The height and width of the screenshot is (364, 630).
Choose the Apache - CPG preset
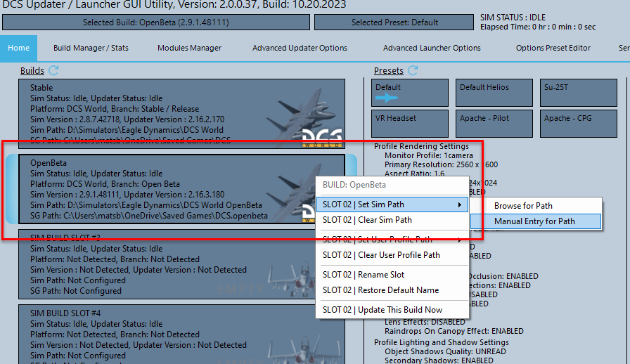click(x=579, y=124)
